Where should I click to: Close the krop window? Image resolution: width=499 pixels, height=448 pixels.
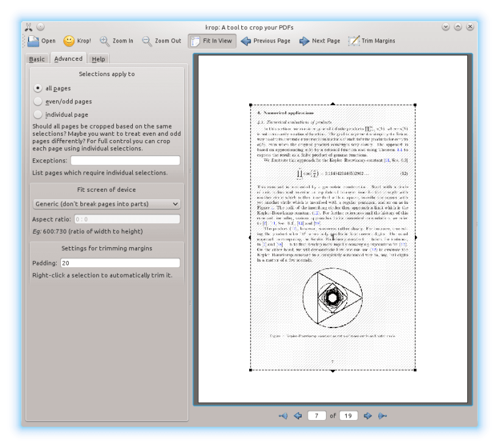point(470,27)
